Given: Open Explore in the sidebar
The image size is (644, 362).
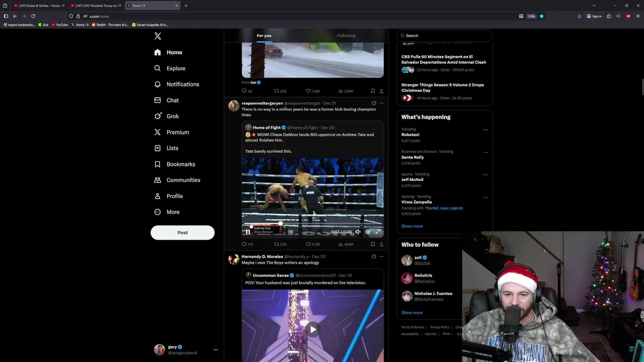Looking at the screenshot, I should click(x=170, y=68).
